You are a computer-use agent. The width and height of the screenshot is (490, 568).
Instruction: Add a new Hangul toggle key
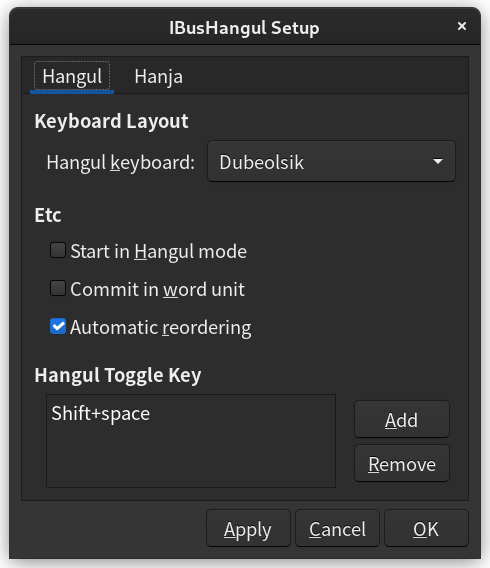[402, 419]
